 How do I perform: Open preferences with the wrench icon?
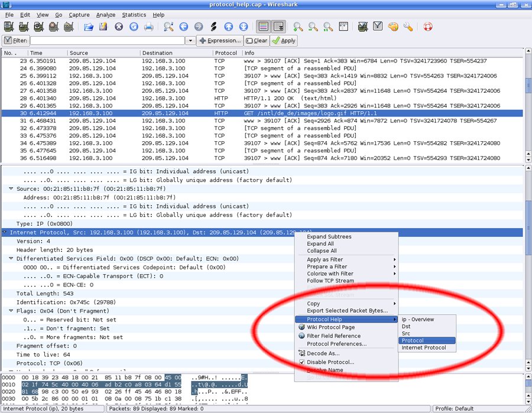pos(408,27)
